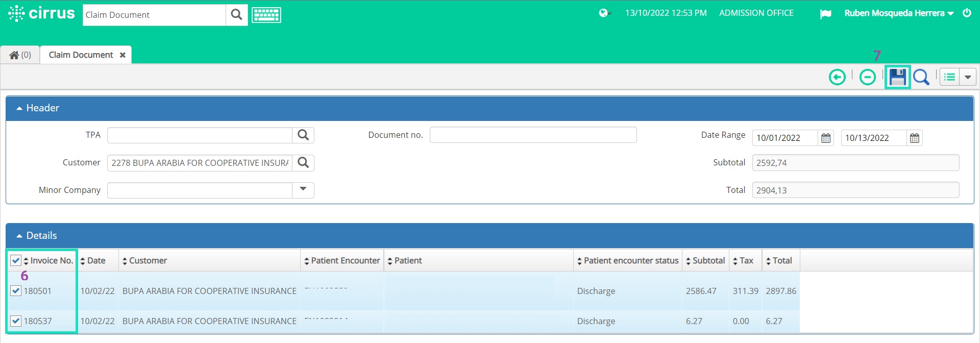Click the Customer lookup search icon
980x343 pixels.
tap(303, 162)
